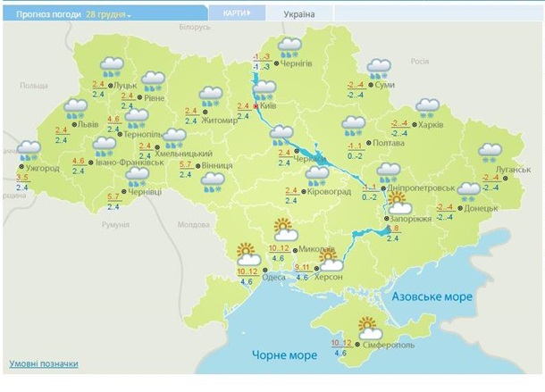The image size is (545, 392).
Task: Select the sunny icon above Сімферополь
Action: click(366, 329)
